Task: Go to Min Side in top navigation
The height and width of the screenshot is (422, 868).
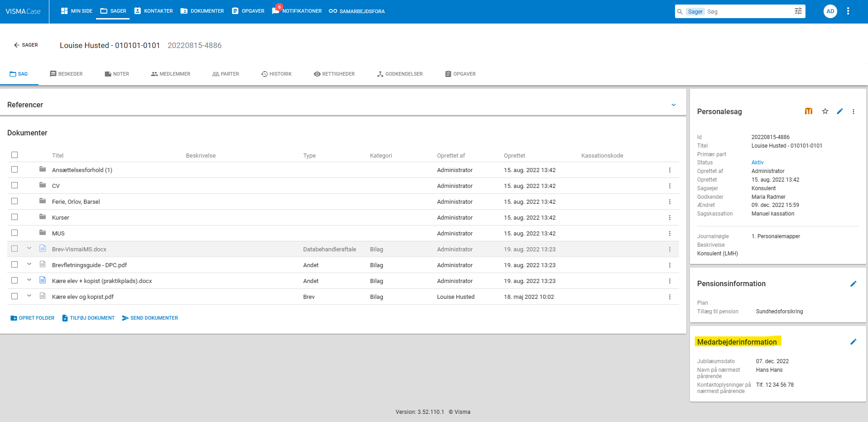Action: coord(77,11)
